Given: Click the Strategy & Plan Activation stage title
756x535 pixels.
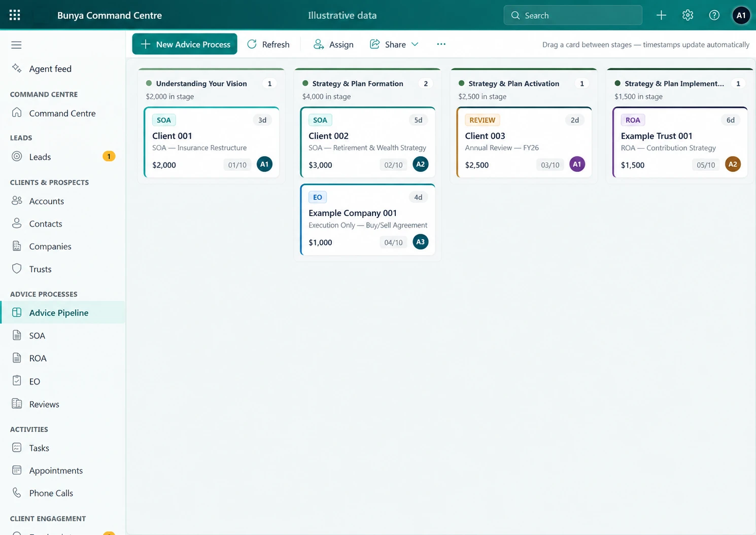Looking at the screenshot, I should (513, 84).
